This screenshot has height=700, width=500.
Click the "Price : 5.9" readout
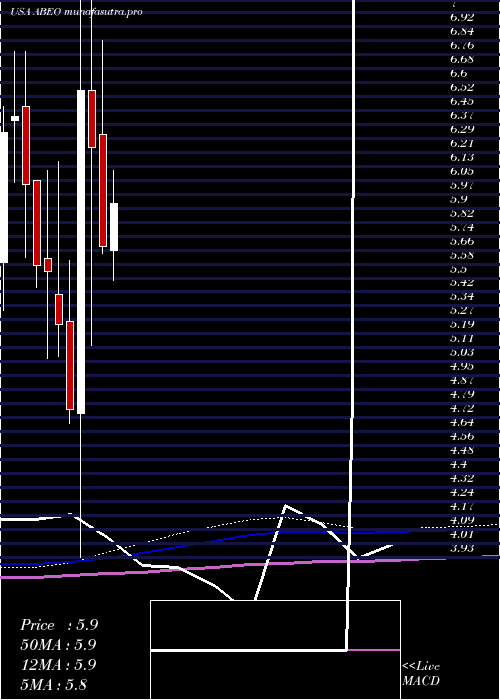[59, 625]
